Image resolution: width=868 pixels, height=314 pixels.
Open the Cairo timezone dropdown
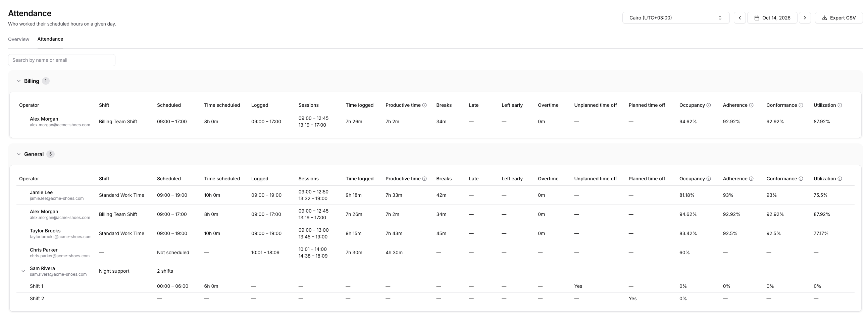click(676, 18)
